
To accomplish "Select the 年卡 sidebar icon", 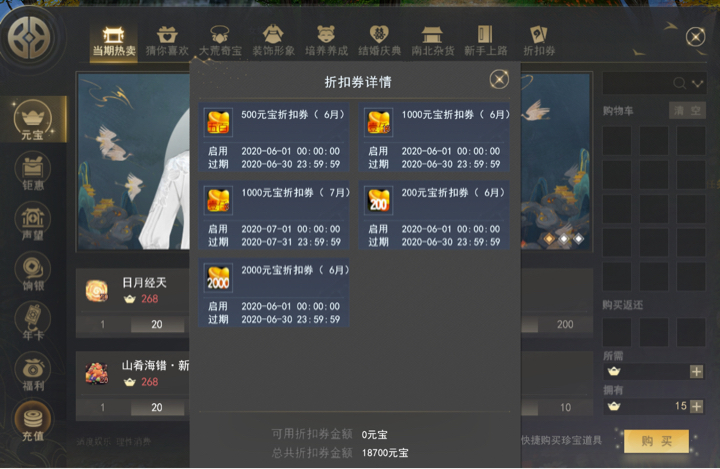I will [x=33, y=322].
